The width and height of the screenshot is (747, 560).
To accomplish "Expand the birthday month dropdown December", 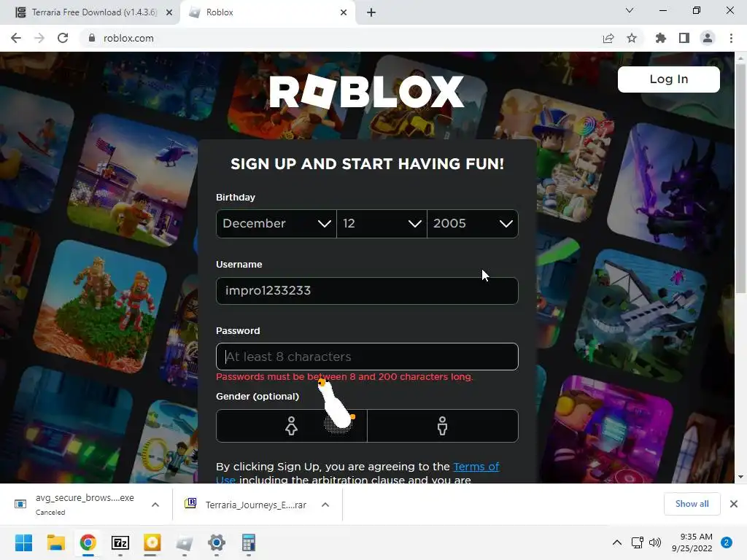I will 276,223.
